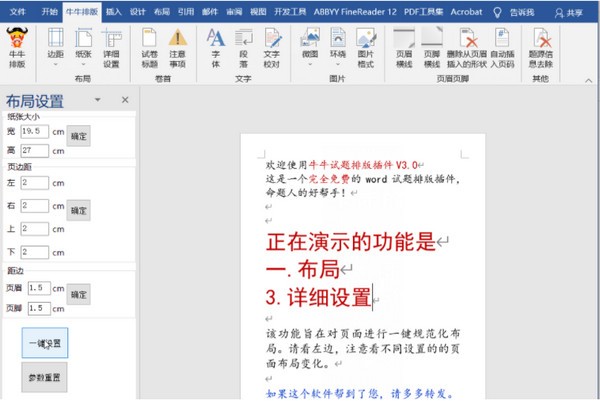
Task: Open the 视图 ribbon tab
Action: (258, 13)
